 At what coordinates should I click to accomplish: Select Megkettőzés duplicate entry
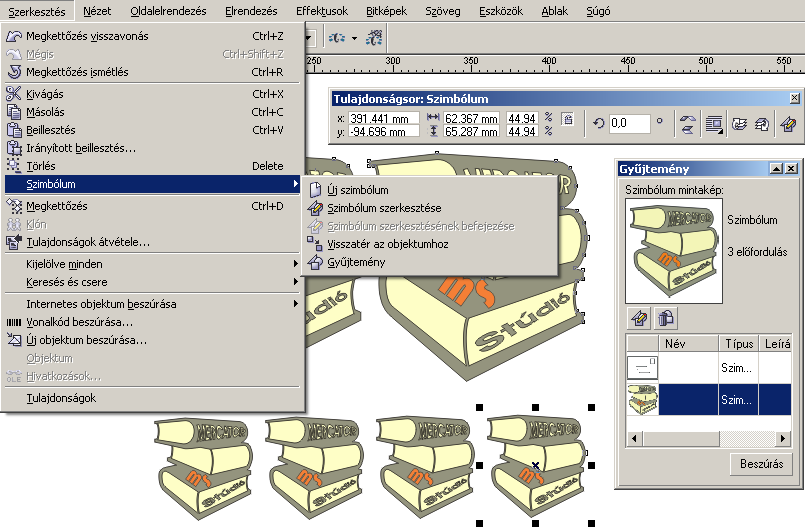(152, 206)
